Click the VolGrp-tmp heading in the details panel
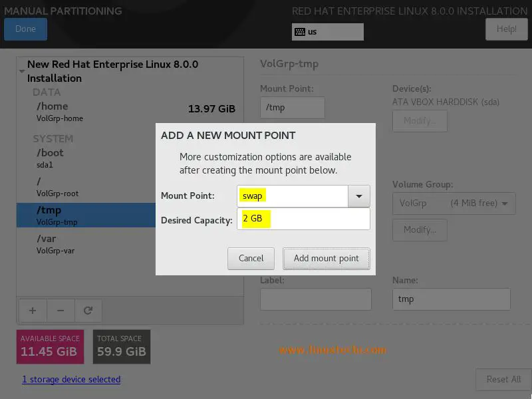The height and width of the screenshot is (399, 532). pos(289,64)
